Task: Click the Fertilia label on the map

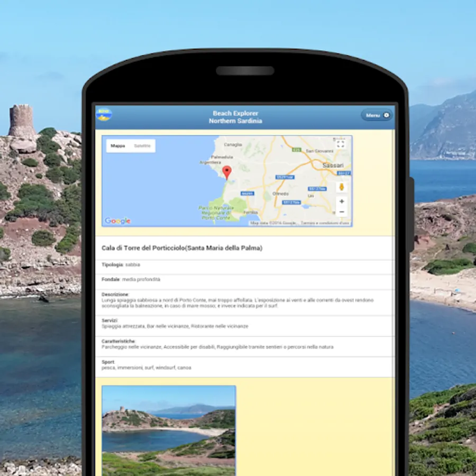Action: point(251,213)
